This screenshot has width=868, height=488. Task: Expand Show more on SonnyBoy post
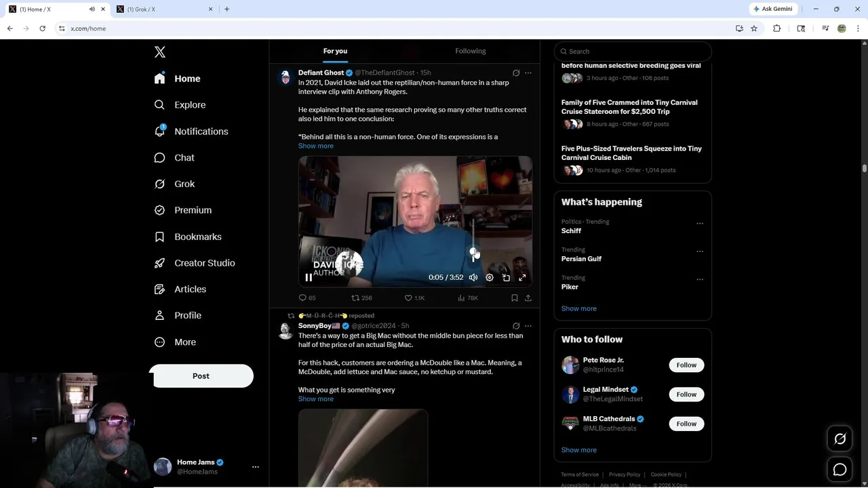(x=315, y=399)
